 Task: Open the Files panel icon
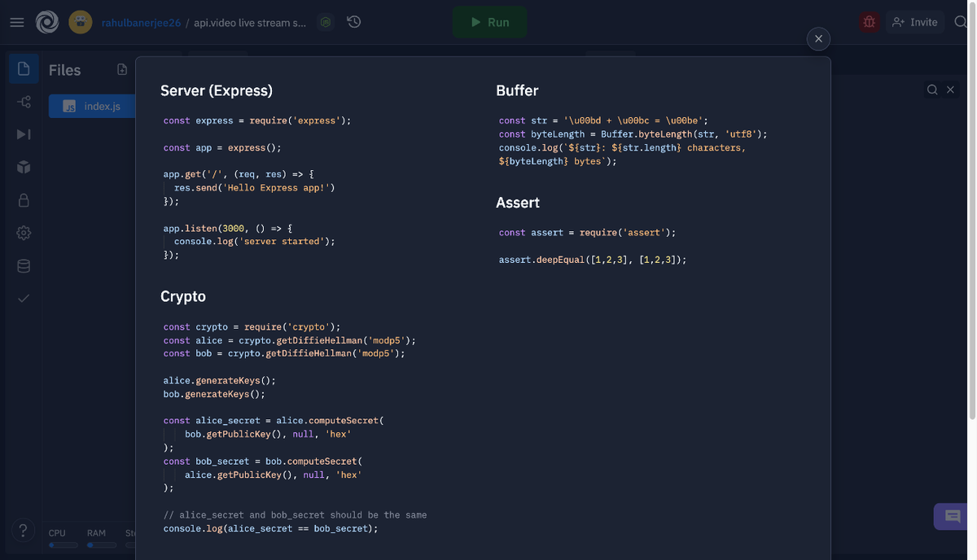click(x=24, y=68)
